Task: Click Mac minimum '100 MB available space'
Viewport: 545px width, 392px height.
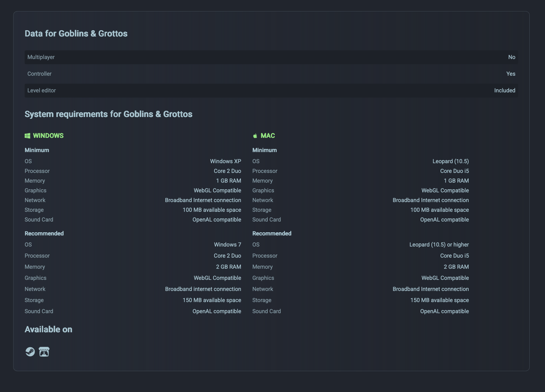Action: tap(439, 210)
